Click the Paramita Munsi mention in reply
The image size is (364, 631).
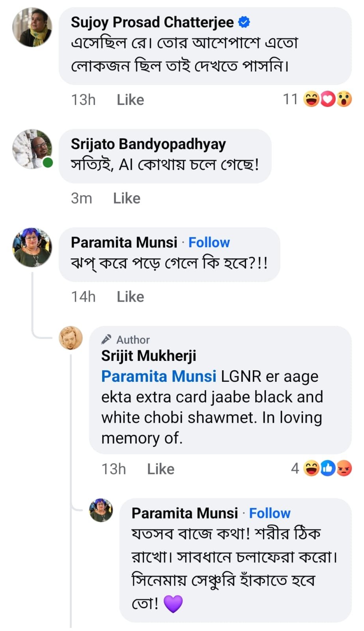159,376
